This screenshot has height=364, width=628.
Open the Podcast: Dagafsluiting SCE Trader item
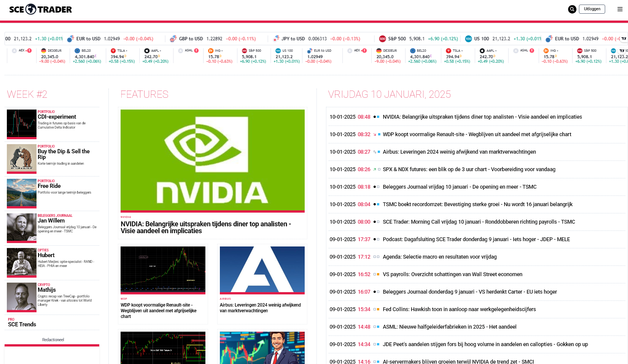476,239
